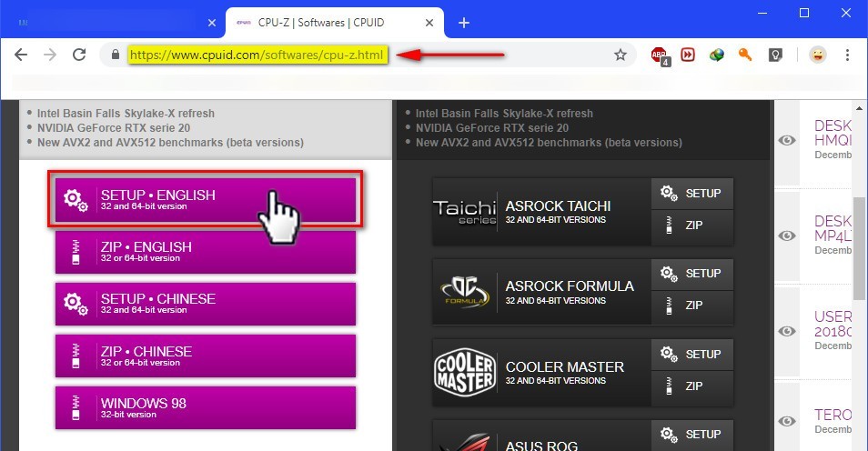
Task: Click the Taichi series logo
Action: [464, 212]
